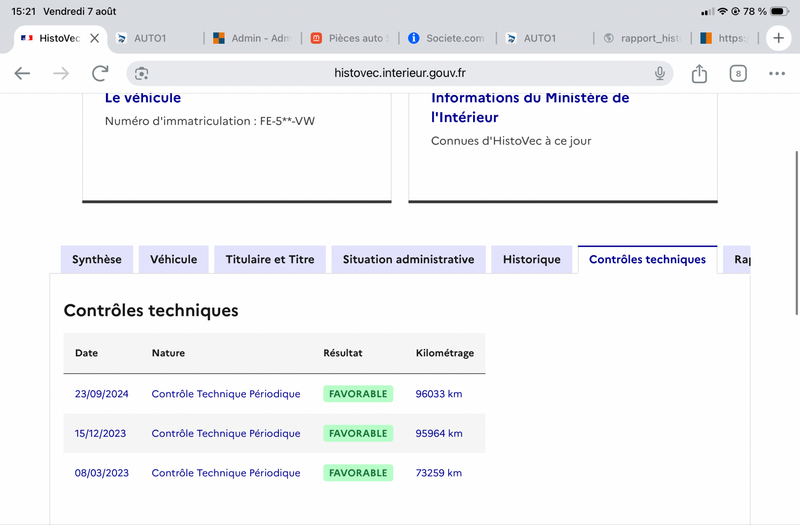This screenshot has height=525, width=800.
Task: Click the page vertical scrollbar
Action: (x=796, y=233)
